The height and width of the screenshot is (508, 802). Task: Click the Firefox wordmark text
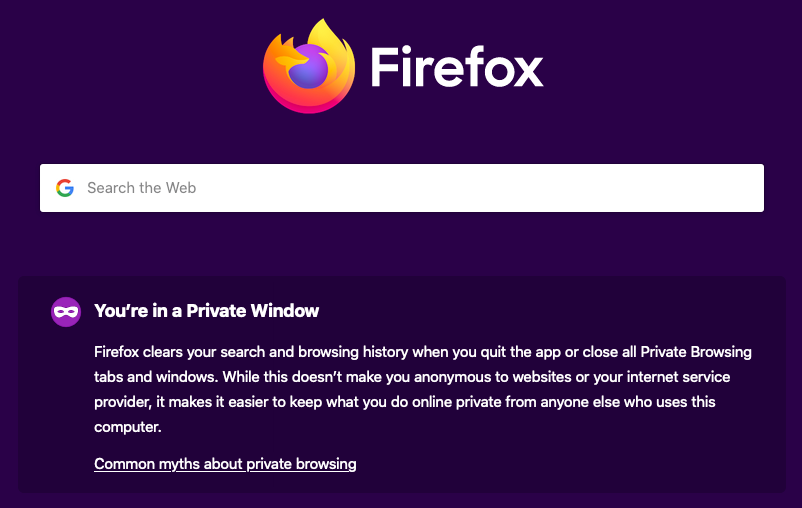tap(457, 67)
